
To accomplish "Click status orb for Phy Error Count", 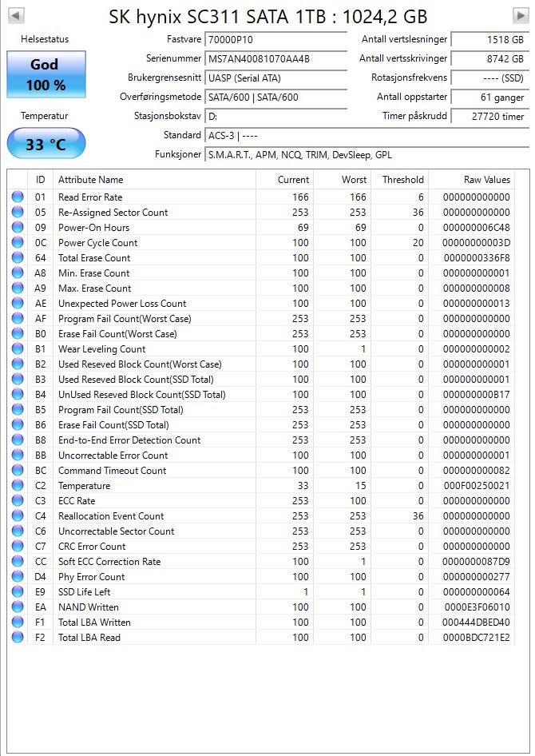I will 18,577.
